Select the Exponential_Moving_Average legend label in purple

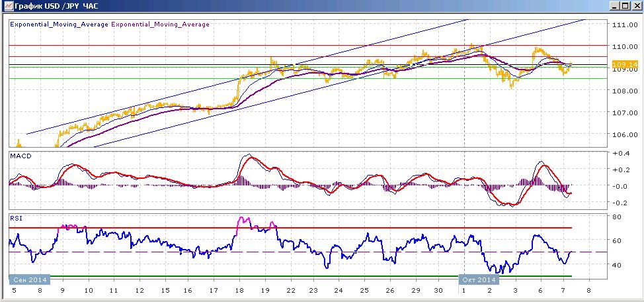click(160, 25)
